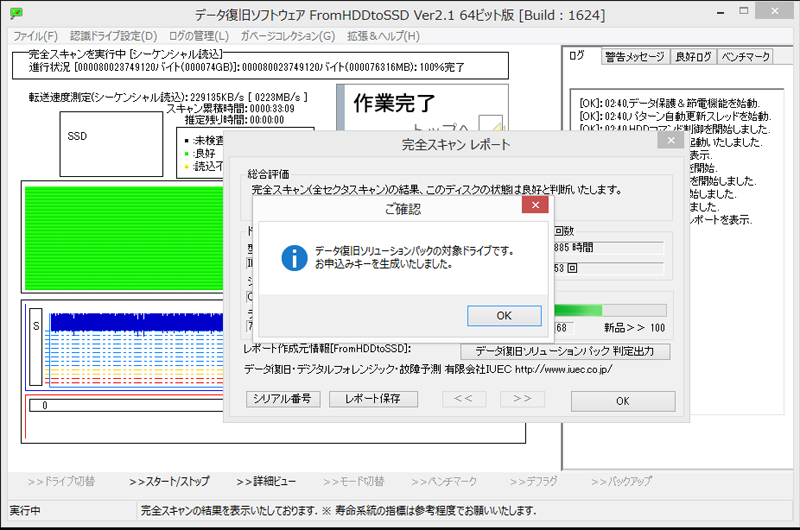800x530 pixels.
Task: Click the レポート保存 button
Action: coord(373,399)
